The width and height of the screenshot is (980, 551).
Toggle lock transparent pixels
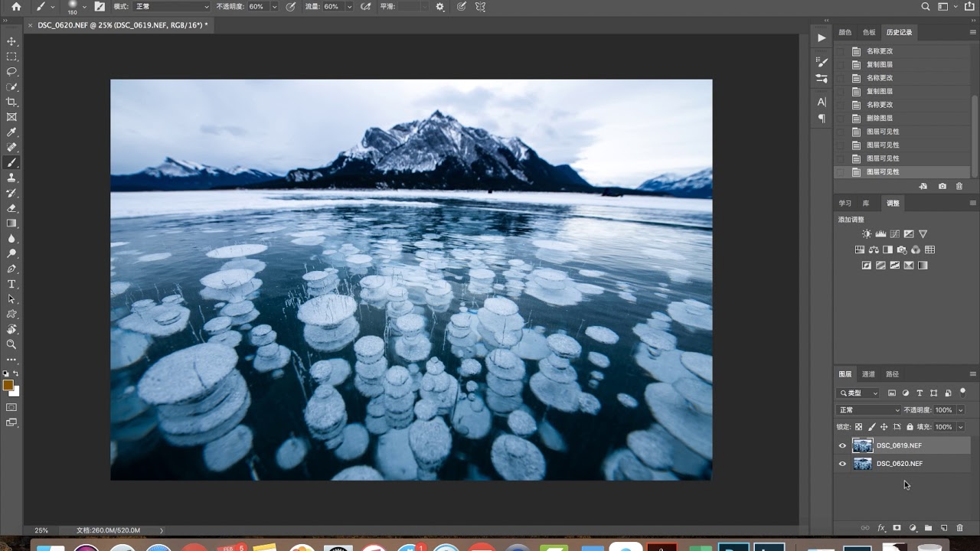858,427
